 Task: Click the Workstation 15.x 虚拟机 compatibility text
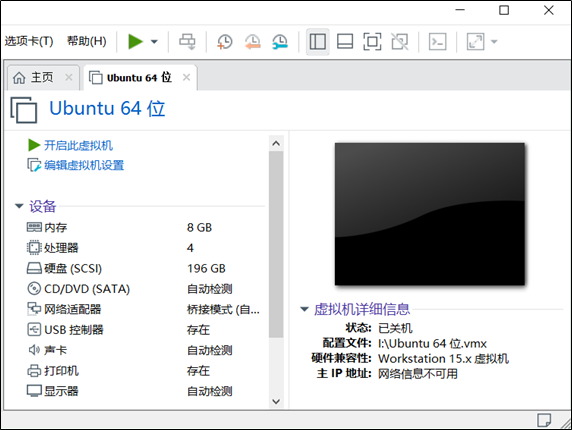point(443,359)
